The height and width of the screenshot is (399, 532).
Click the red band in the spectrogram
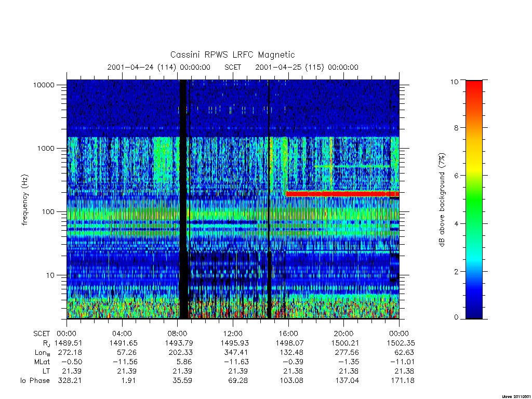pos(342,194)
